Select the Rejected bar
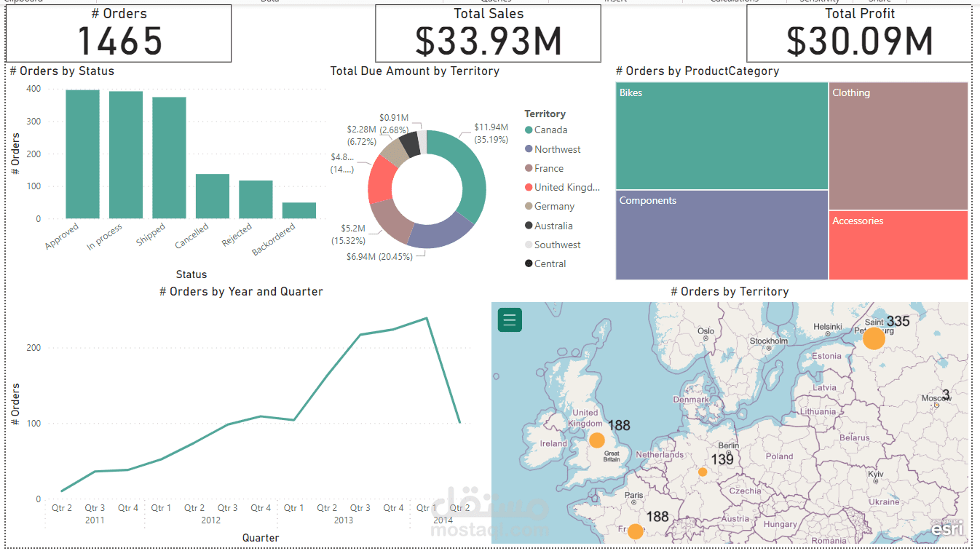The height and width of the screenshot is (551, 980). [x=256, y=199]
